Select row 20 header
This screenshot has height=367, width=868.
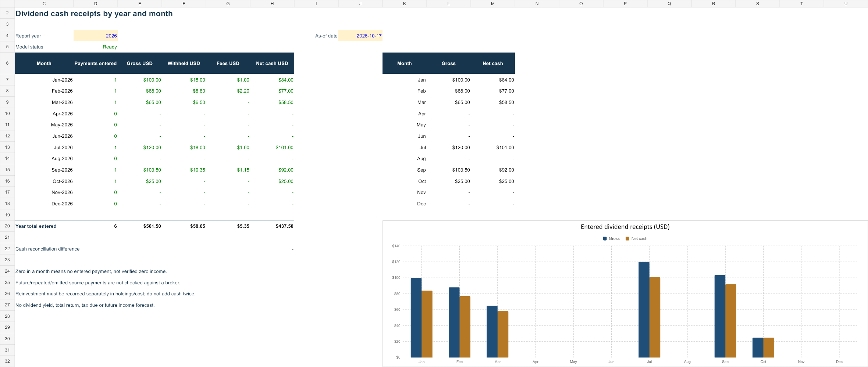click(x=7, y=226)
